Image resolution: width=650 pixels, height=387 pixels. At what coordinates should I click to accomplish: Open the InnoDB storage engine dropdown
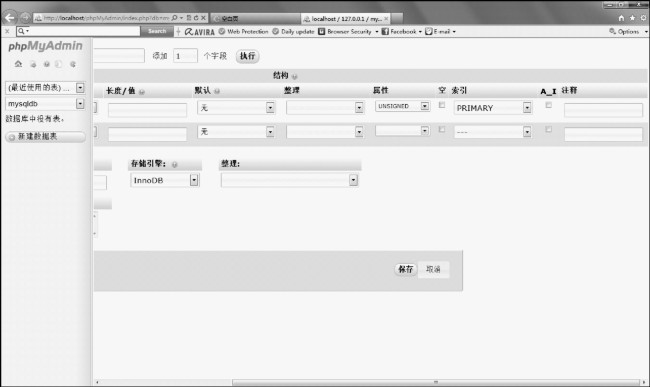[165, 180]
